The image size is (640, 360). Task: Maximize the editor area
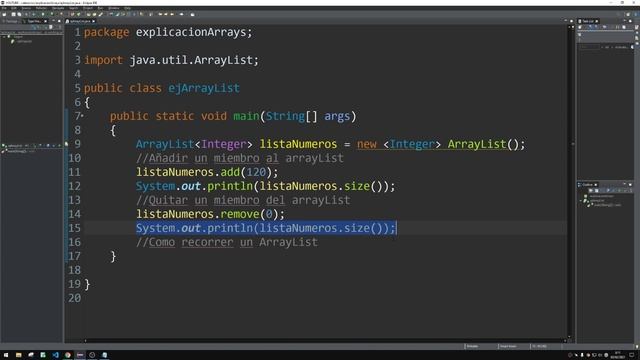[x=571, y=21]
